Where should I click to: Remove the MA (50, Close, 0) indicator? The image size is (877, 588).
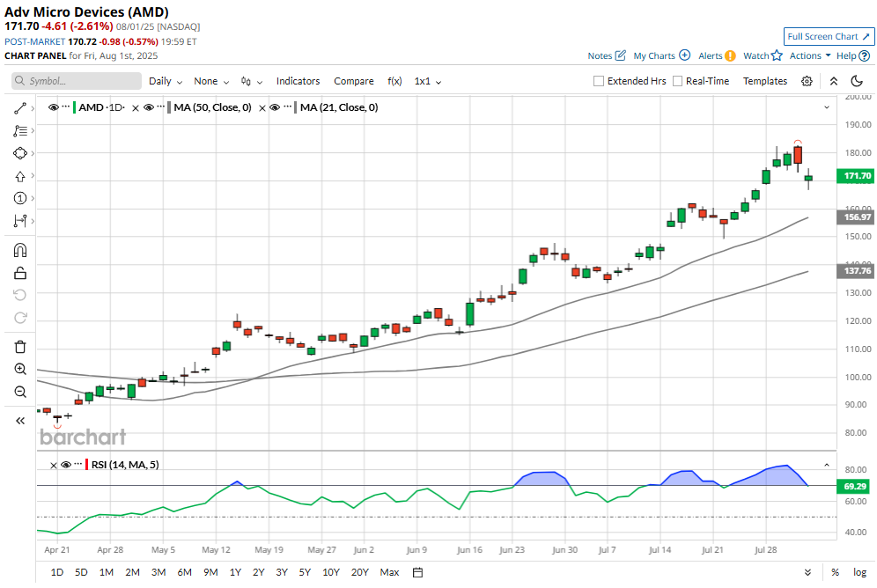click(136, 108)
